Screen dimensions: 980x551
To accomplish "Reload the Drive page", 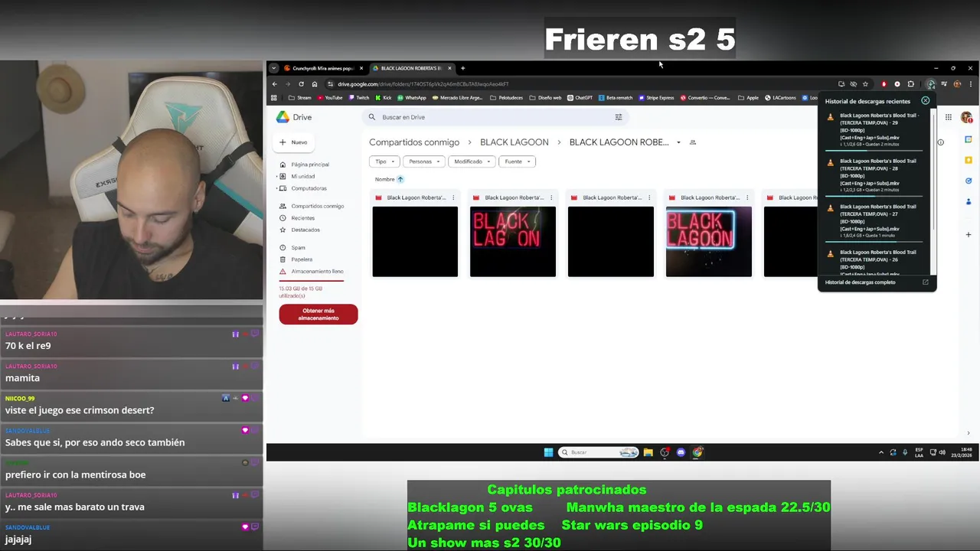I will coord(301,84).
